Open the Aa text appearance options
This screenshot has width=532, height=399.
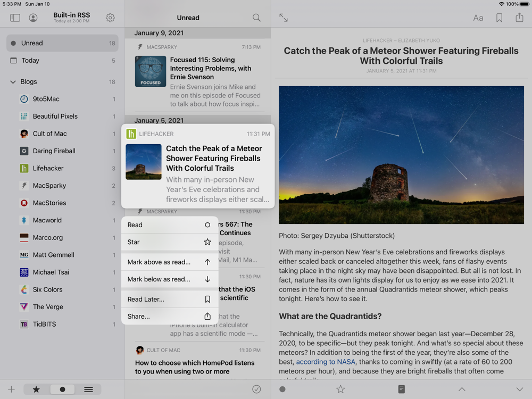(x=478, y=18)
